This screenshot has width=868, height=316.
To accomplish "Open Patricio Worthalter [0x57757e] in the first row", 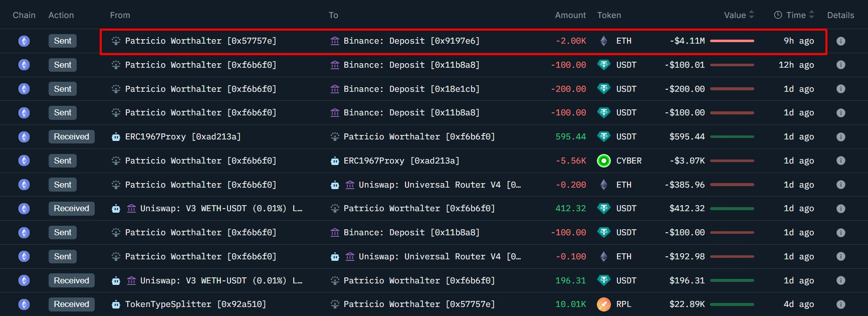I will 200,41.
